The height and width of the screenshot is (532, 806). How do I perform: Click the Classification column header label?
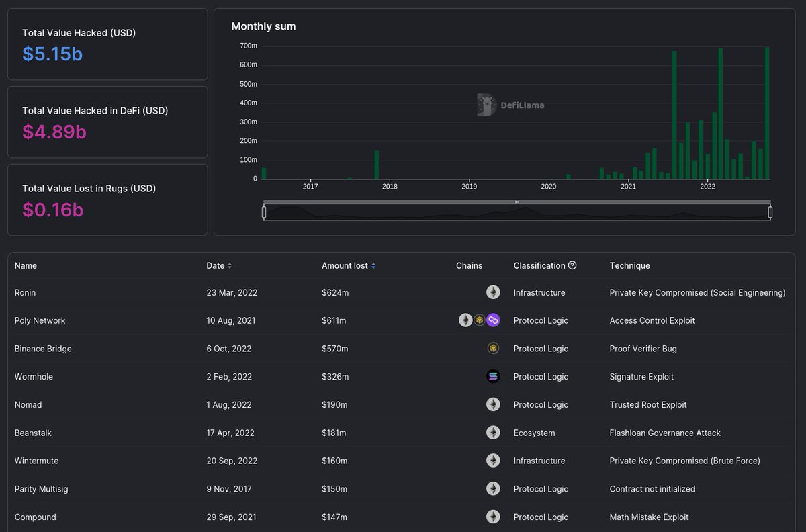pos(539,266)
